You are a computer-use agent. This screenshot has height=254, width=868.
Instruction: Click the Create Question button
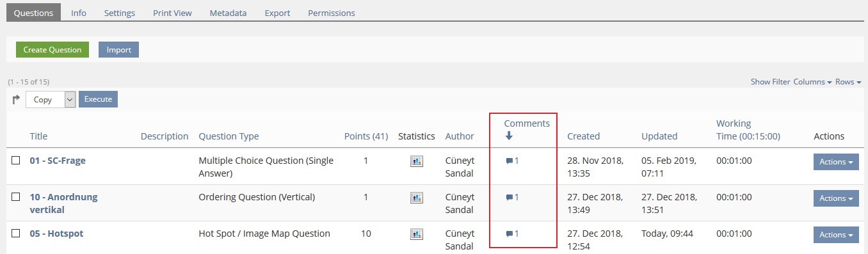point(52,50)
